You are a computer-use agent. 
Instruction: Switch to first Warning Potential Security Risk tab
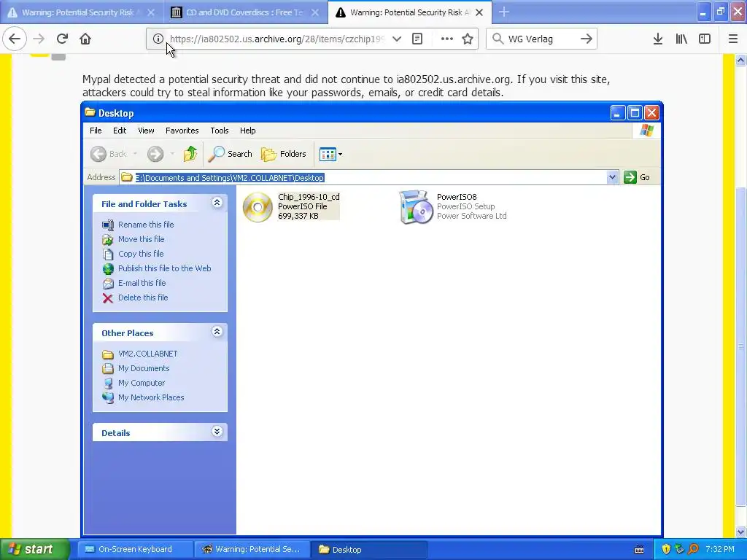(80, 12)
